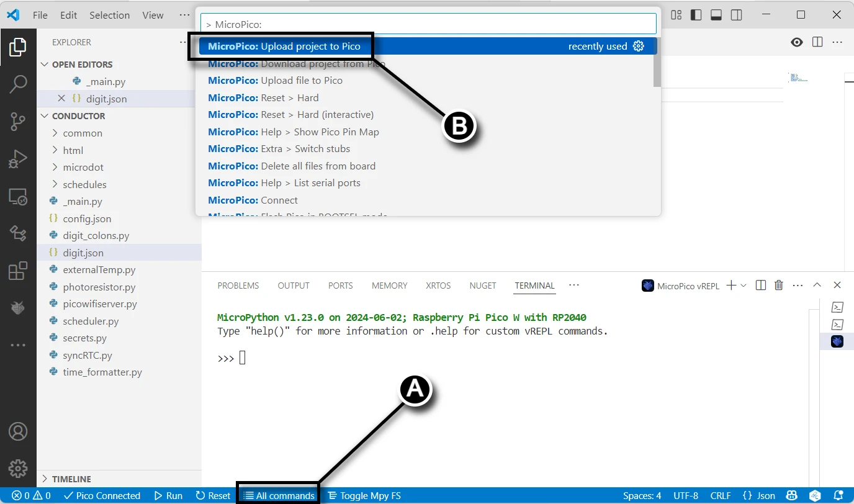The height and width of the screenshot is (504, 854).
Task: Show additional views ellipsis in activity bar
Action: [18, 345]
